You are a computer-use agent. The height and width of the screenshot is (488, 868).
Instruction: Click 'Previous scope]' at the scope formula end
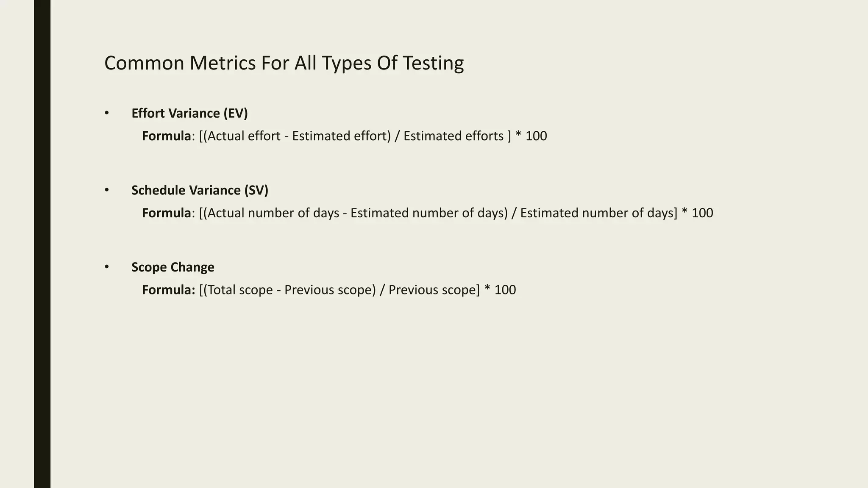tap(434, 290)
